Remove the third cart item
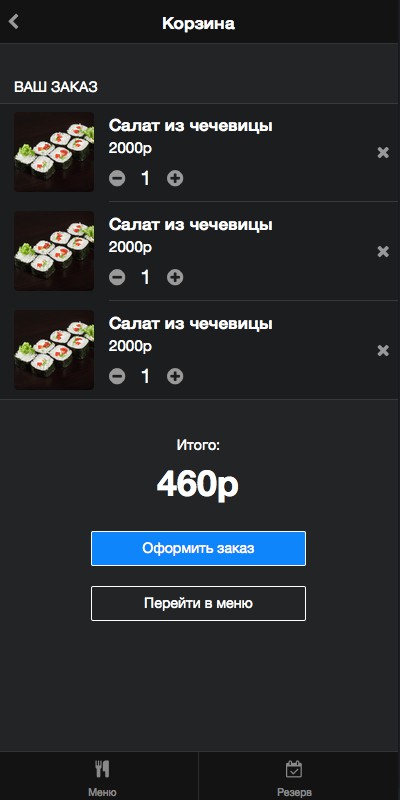Viewport: 400px width, 800px height. click(383, 351)
